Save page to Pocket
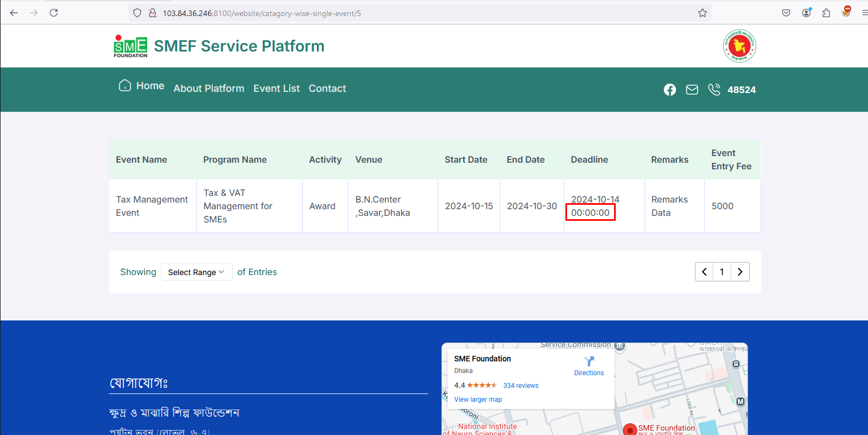Viewport: 868px width, 435px height. click(x=786, y=13)
